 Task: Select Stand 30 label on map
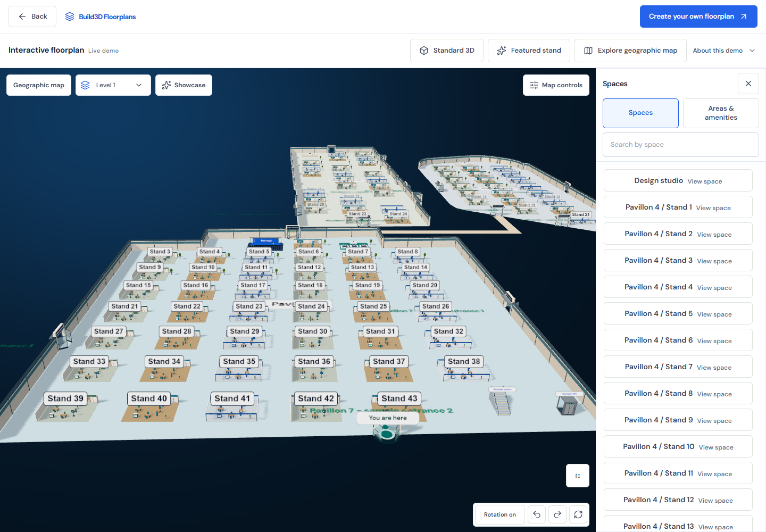[313, 331]
